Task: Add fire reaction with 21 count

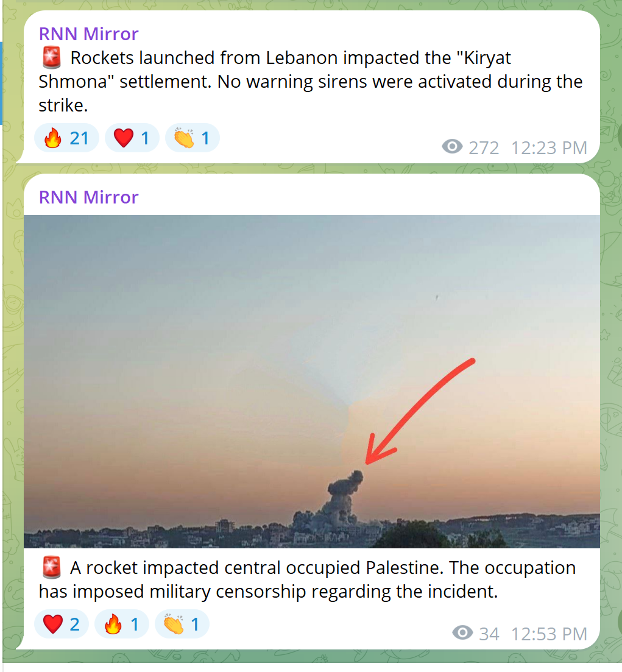Action: [x=66, y=138]
